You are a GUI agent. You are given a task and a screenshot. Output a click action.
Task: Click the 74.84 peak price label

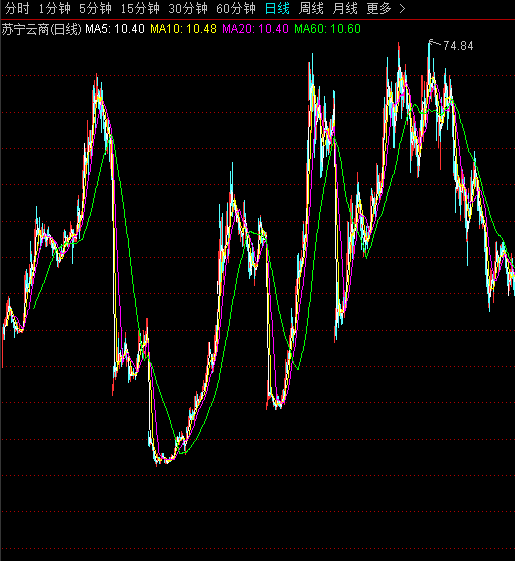click(458, 46)
